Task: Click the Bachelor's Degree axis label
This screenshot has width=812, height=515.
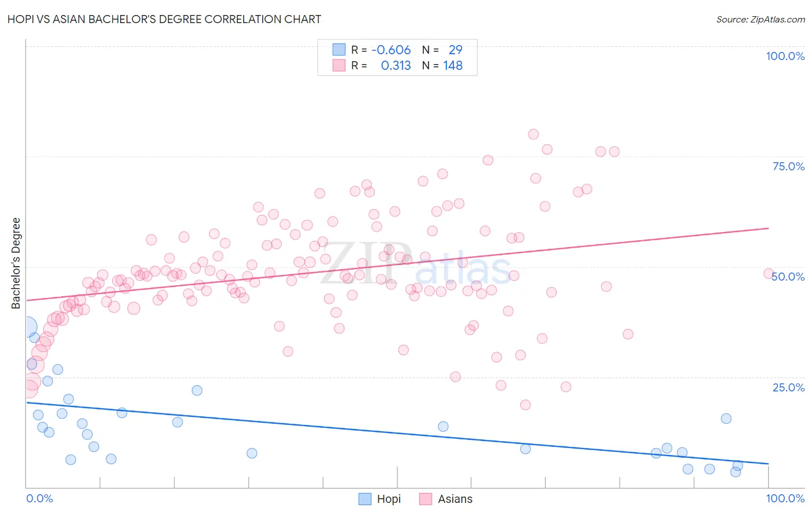Action: 16,263
